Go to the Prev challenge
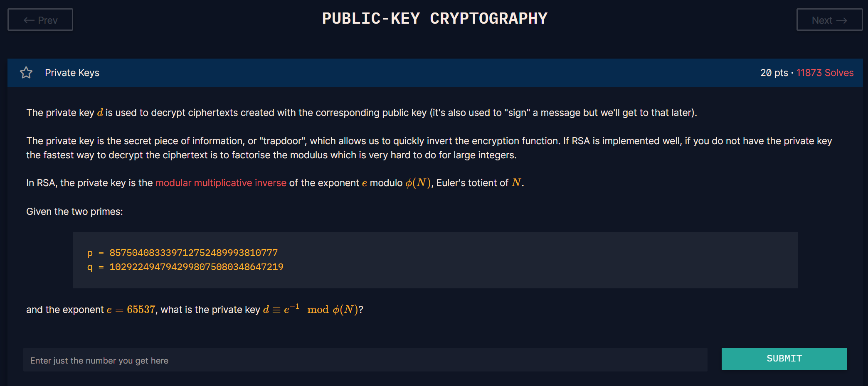 tap(40, 20)
